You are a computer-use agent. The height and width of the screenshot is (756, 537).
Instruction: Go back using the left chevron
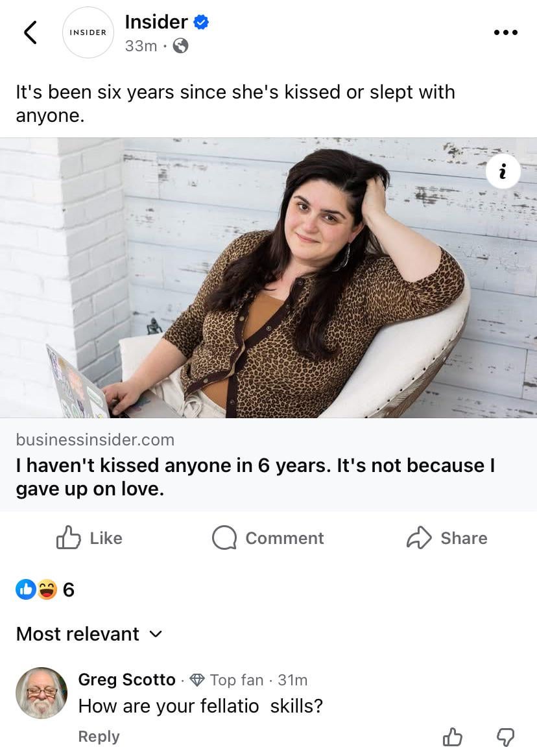point(30,32)
